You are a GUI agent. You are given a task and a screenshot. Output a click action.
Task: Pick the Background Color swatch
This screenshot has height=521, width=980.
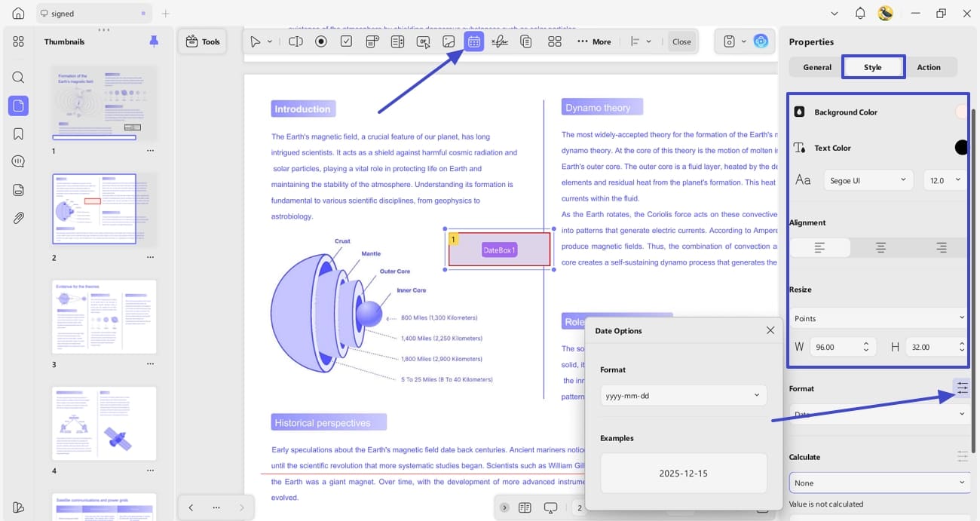(961, 112)
